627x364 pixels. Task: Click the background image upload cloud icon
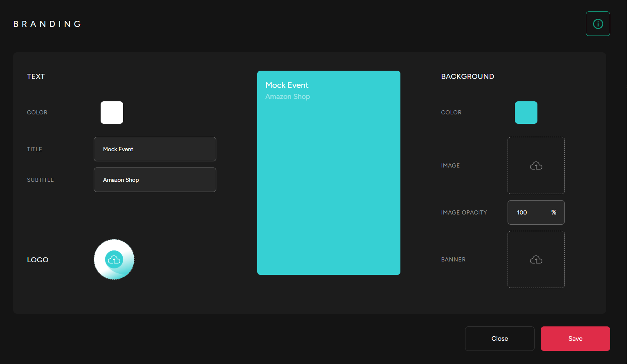click(536, 165)
